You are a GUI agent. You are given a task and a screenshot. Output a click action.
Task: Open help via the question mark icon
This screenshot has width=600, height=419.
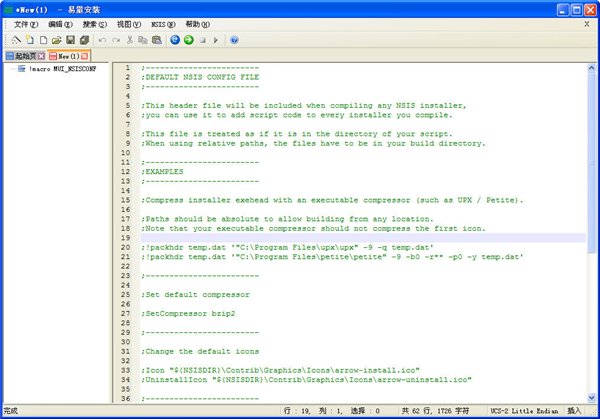[234, 40]
